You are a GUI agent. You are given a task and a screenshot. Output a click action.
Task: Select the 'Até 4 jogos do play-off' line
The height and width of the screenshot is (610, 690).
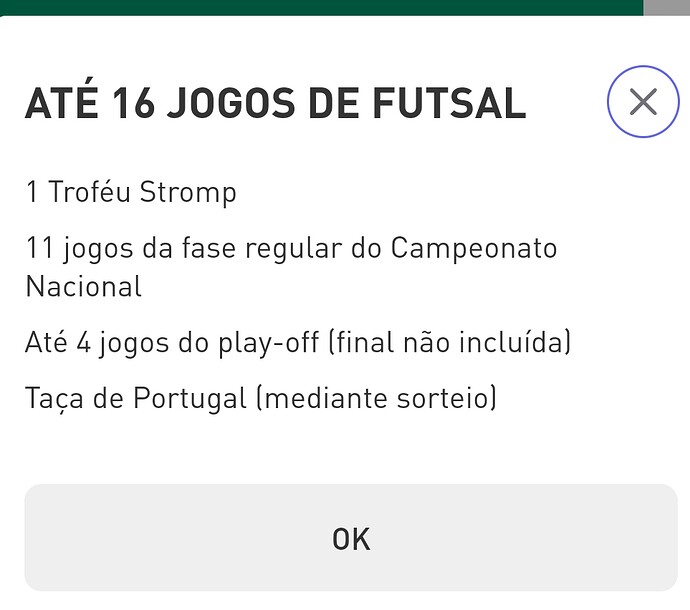pyautogui.click(x=298, y=344)
